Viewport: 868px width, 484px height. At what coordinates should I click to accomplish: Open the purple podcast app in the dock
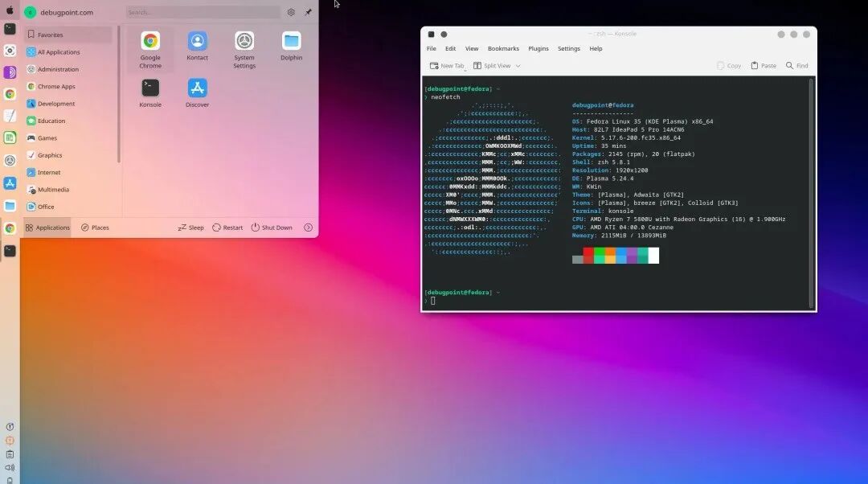pyautogui.click(x=10, y=72)
